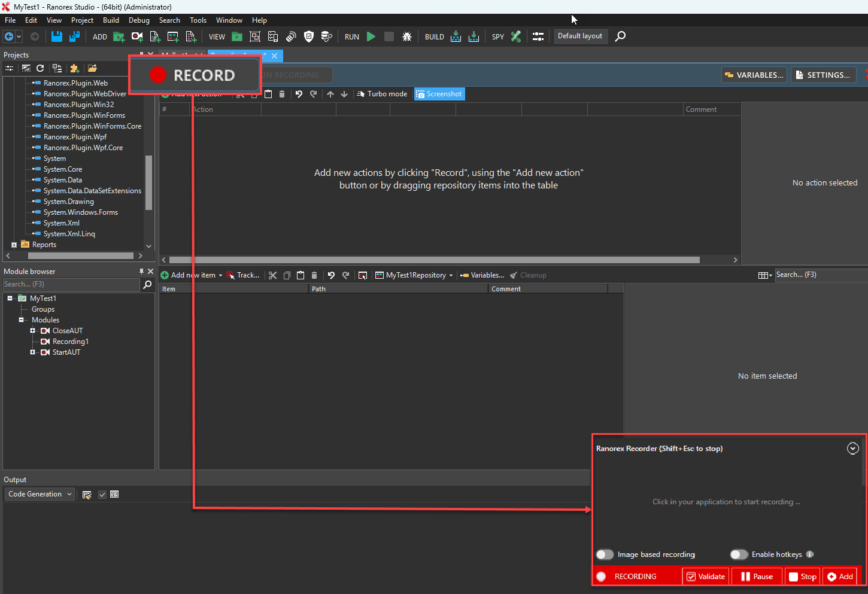
Task: Open the Debug menu
Action: 139,20
